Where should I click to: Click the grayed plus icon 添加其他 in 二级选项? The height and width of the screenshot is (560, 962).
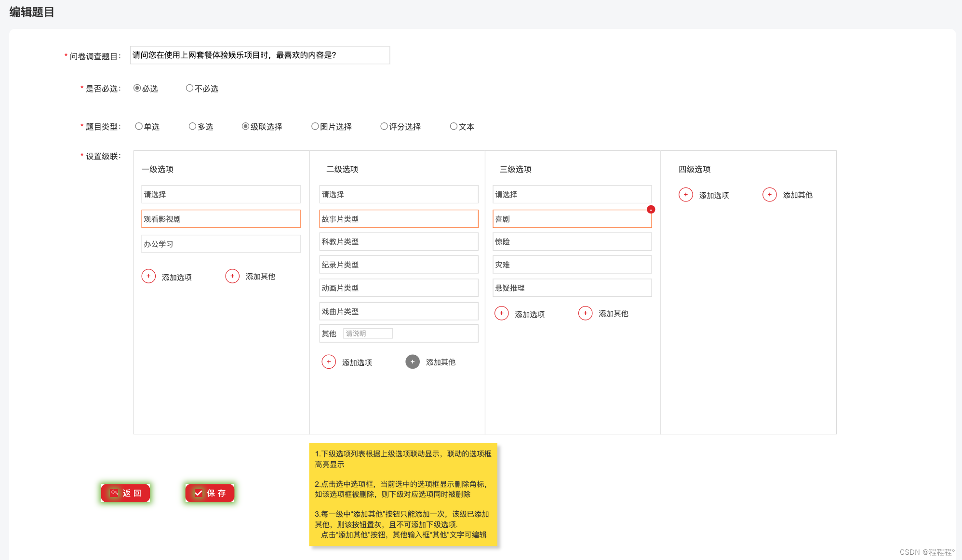[x=413, y=362]
